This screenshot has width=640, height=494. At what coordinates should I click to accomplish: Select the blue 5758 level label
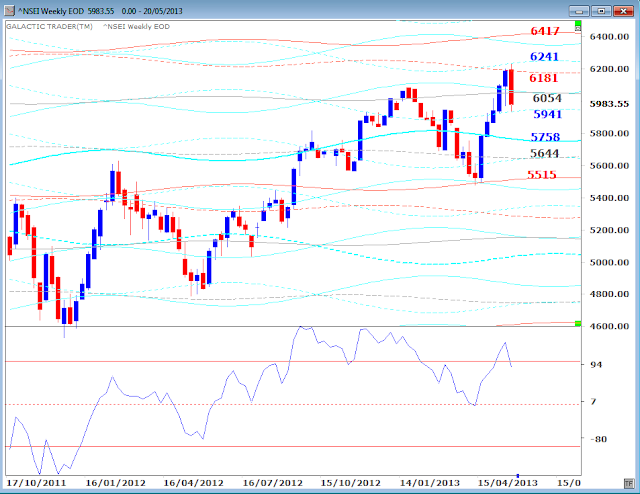tap(545, 137)
